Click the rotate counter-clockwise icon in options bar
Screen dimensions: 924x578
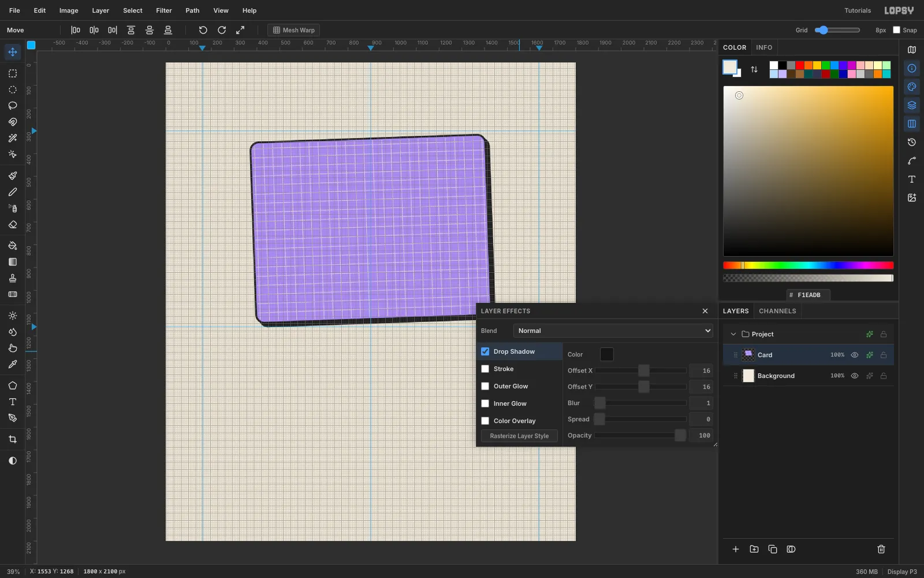pyautogui.click(x=203, y=30)
